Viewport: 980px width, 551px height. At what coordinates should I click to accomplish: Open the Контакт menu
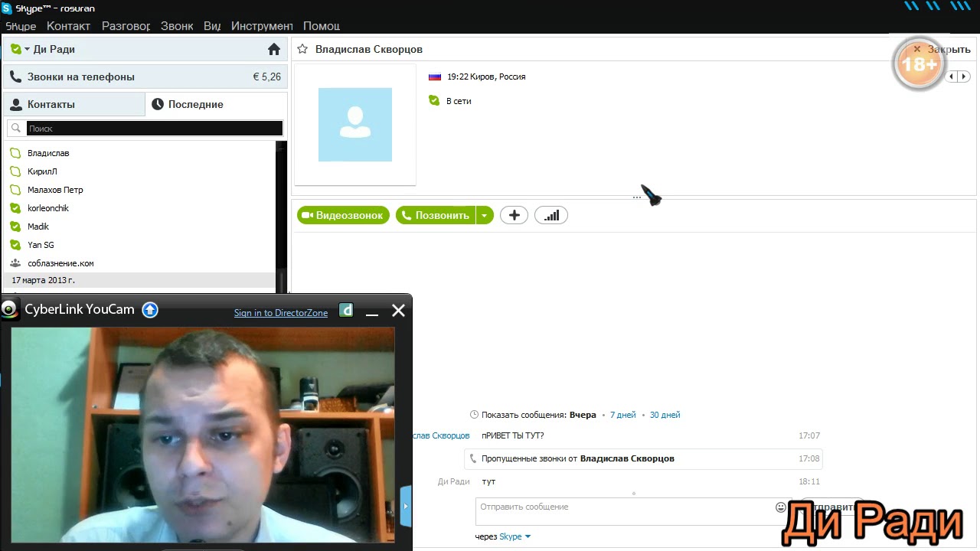click(x=68, y=26)
